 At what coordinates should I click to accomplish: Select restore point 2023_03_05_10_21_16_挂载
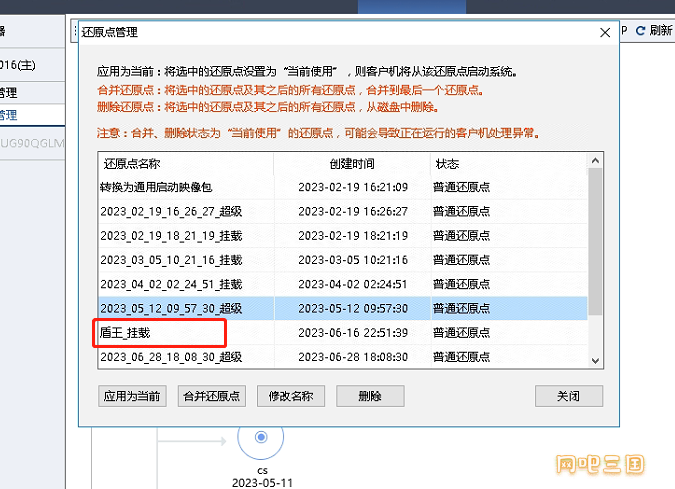(171, 260)
